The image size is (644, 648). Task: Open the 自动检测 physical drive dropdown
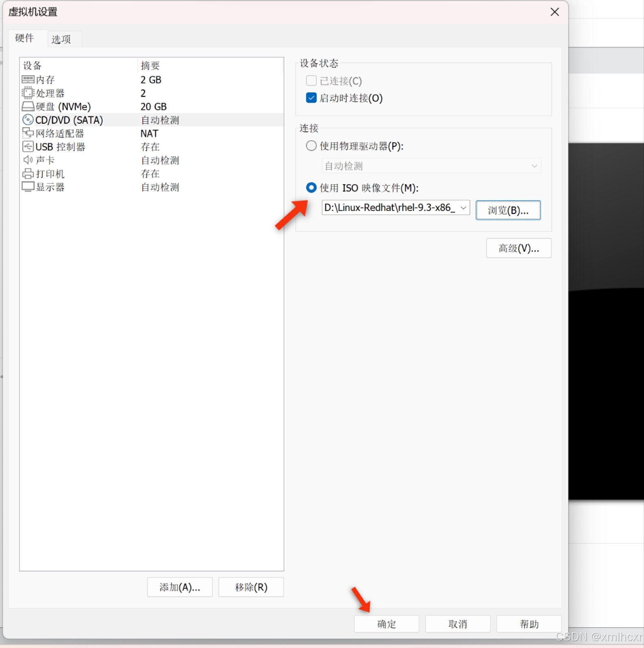[x=431, y=166]
